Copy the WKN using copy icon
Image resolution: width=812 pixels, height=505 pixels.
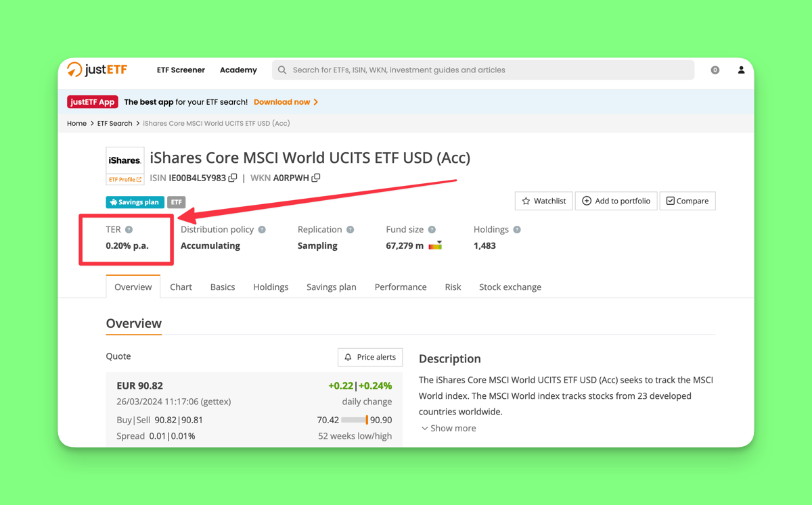point(316,178)
